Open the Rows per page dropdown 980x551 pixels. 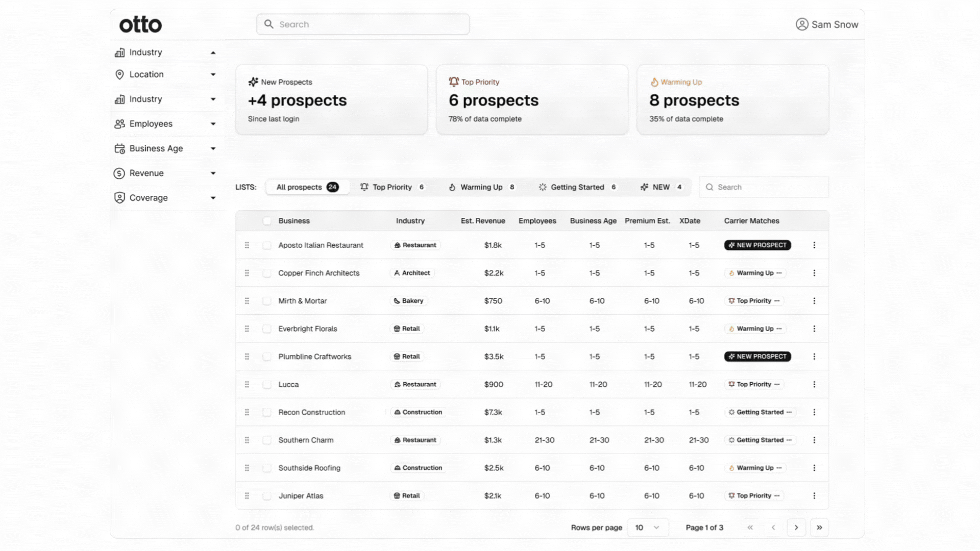647,528
